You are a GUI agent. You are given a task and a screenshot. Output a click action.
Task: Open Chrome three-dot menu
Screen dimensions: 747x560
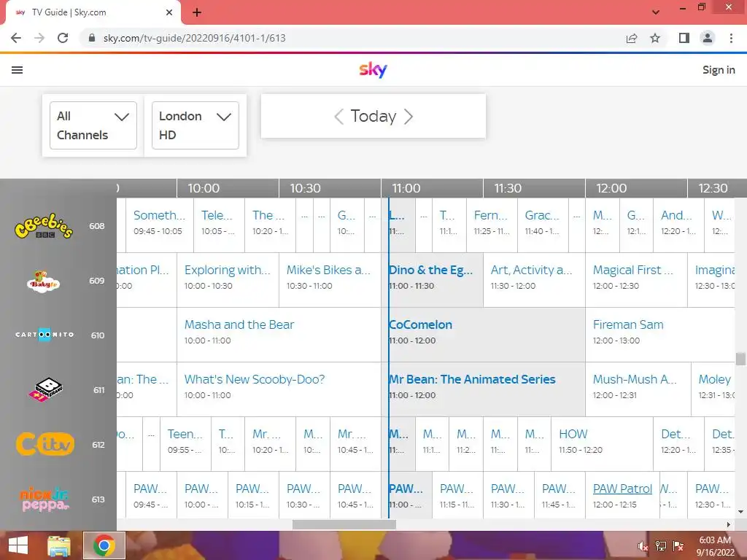click(x=731, y=38)
